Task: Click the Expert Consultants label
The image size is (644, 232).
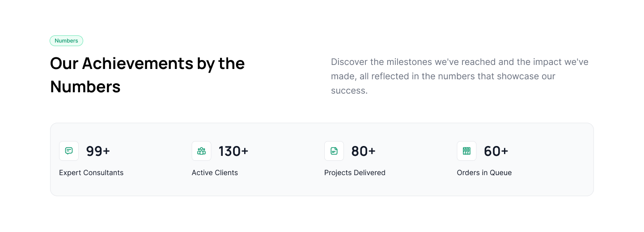Action: click(x=91, y=173)
